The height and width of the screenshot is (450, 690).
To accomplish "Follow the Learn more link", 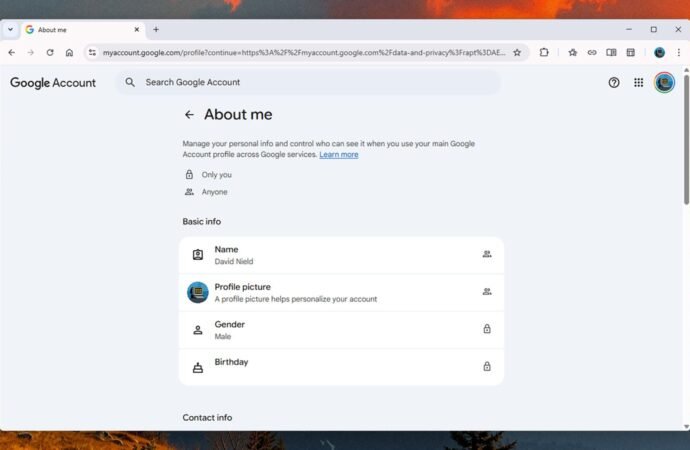I will [339, 155].
